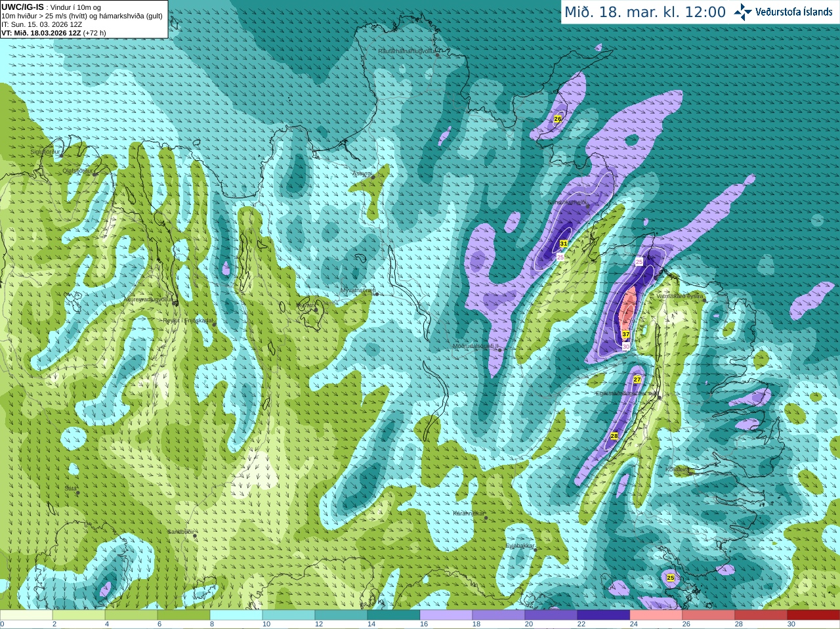Viewport: 840px width, 629px height.
Task: Click the legend scale number 16
Action: [x=424, y=624]
